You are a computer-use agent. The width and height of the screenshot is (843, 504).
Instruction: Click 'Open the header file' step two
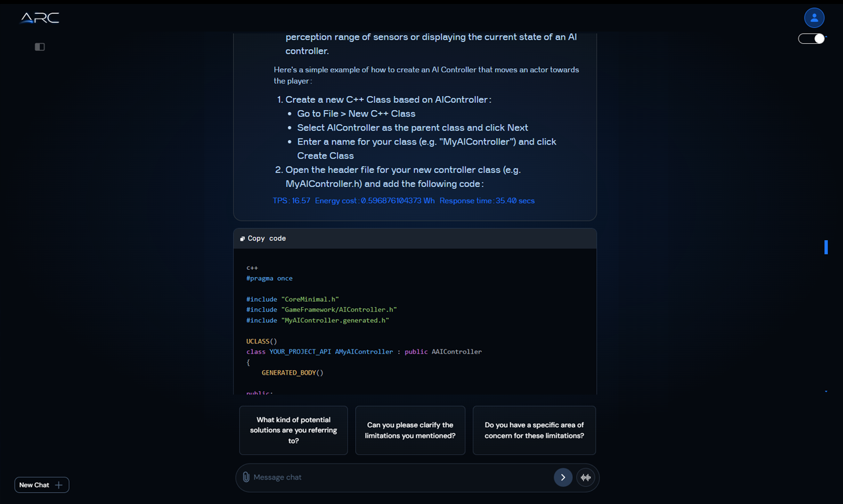(403, 176)
